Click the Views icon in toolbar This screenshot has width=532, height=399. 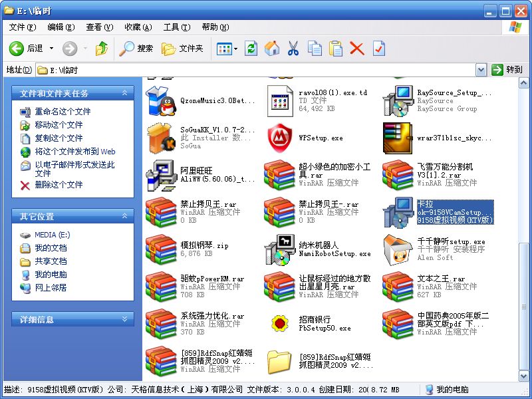click(x=224, y=49)
